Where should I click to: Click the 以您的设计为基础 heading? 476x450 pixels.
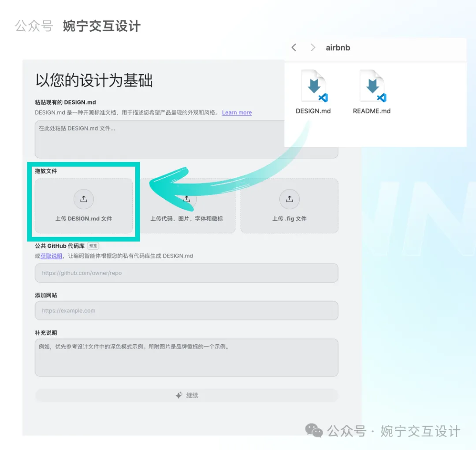[94, 80]
